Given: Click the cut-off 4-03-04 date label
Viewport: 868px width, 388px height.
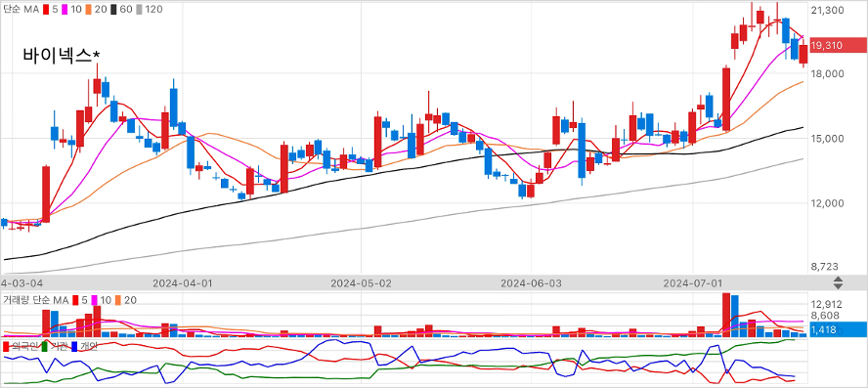Looking at the screenshot, I should [x=22, y=282].
